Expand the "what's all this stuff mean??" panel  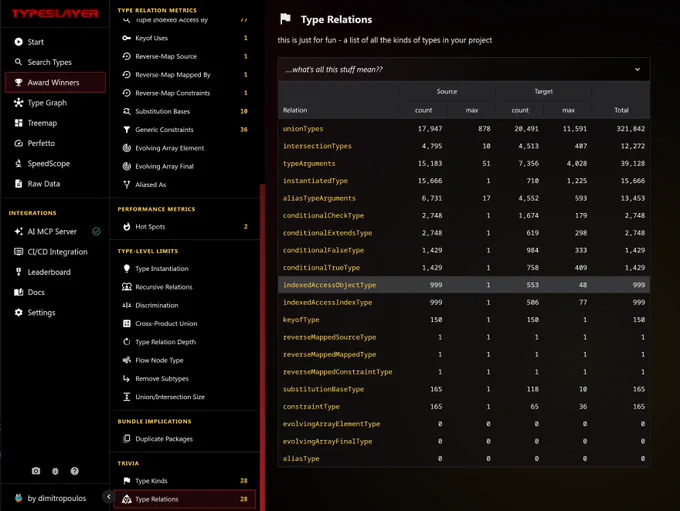coord(464,69)
